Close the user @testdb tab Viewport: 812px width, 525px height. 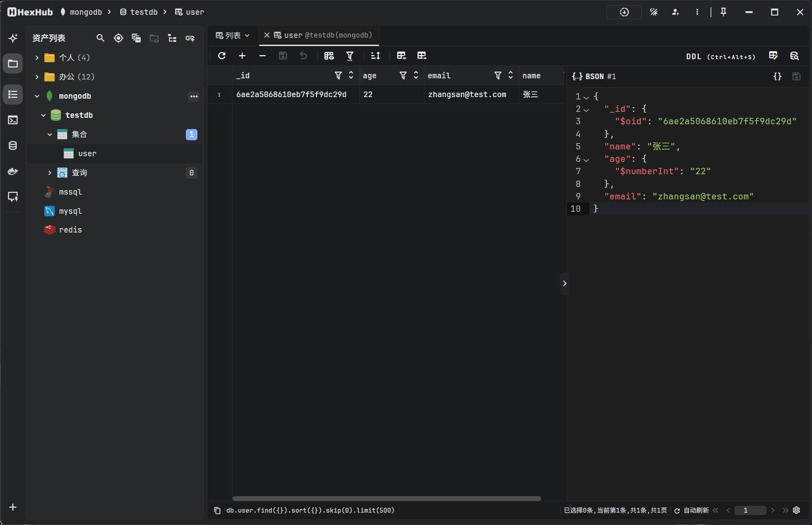(267, 35)
